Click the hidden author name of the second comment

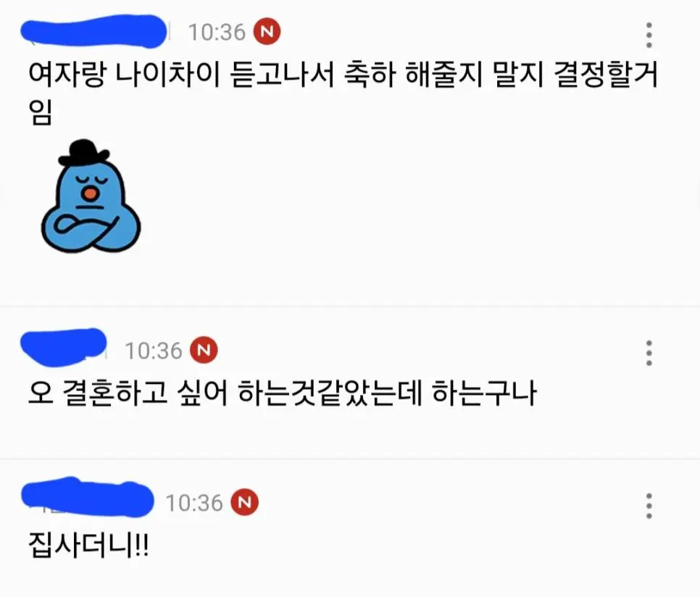pyautogui.click(x=63, y=347)
